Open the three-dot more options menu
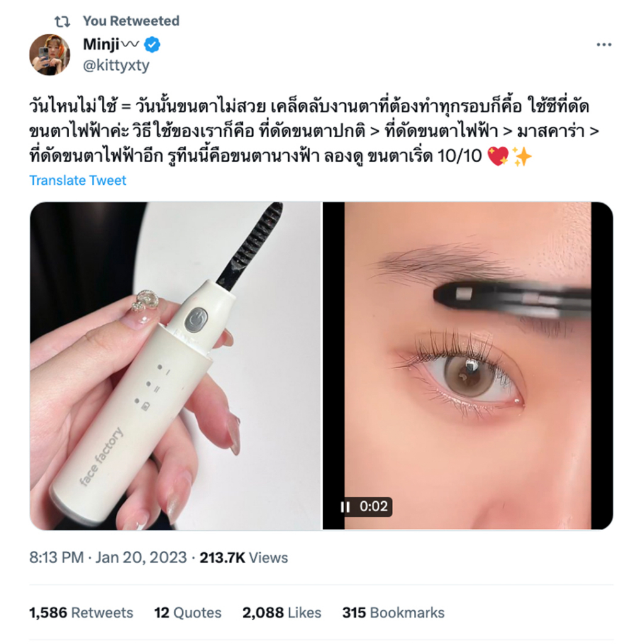644x644 pixels. click(604, 45)
